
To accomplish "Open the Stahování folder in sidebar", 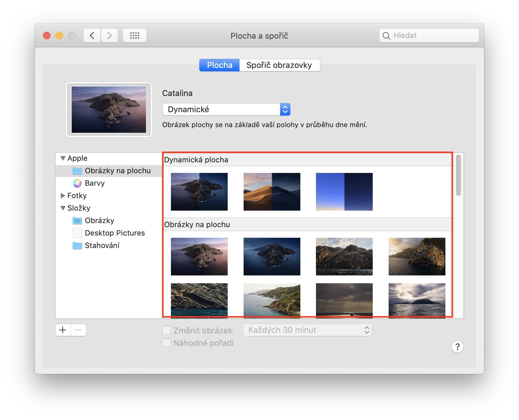I will click(x=102, y=246).
